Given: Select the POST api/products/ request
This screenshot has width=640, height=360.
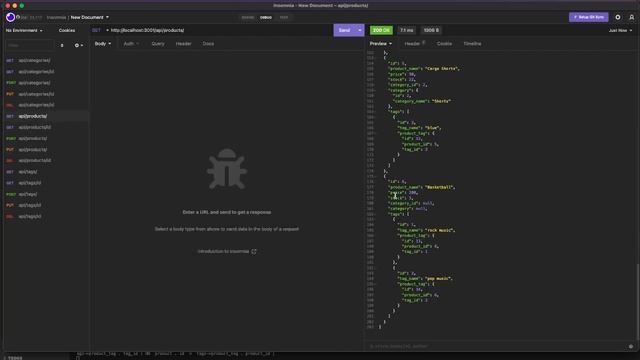Looking at the screenshot, I should click(46, 138).
